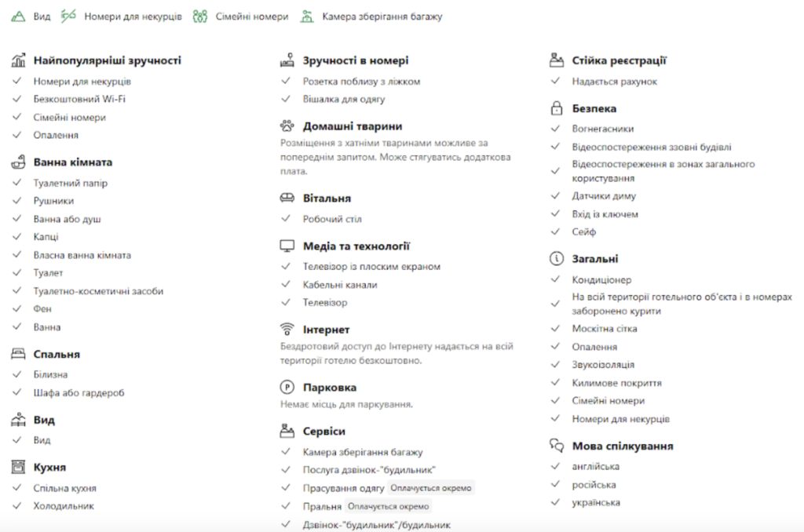This screenshot has width=804, height=532.
Task: Click the oven icon next to Кухня
Action: point(19,467)
